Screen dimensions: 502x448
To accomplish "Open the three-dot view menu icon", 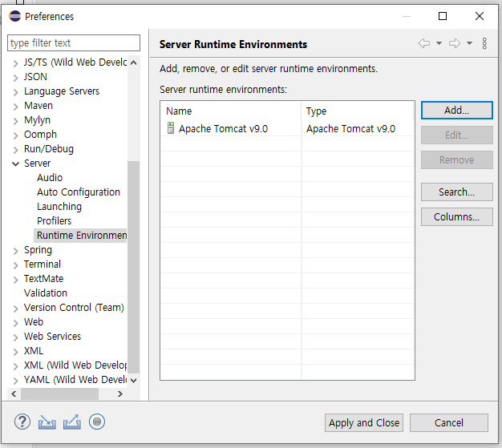I will [484, 43].
